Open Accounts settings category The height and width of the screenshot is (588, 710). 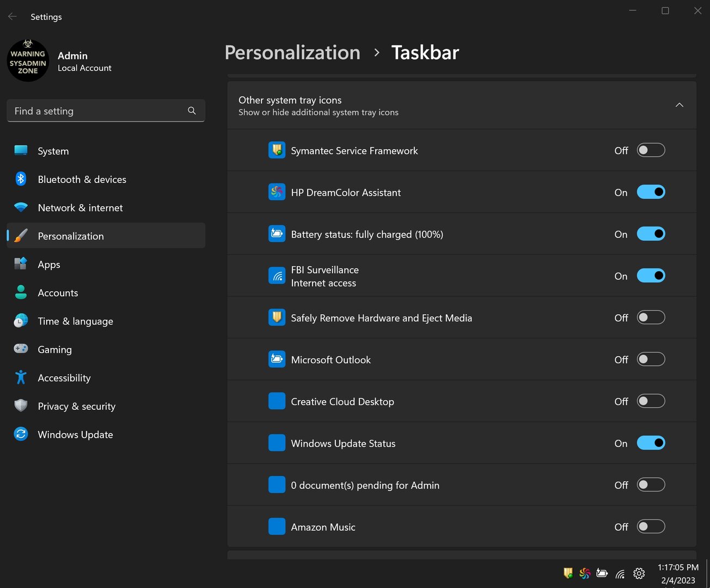point(106,292)
